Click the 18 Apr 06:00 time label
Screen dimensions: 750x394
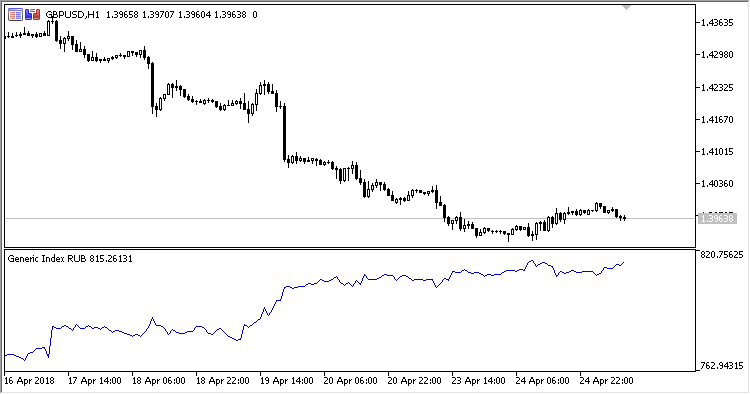coord(159,381)
